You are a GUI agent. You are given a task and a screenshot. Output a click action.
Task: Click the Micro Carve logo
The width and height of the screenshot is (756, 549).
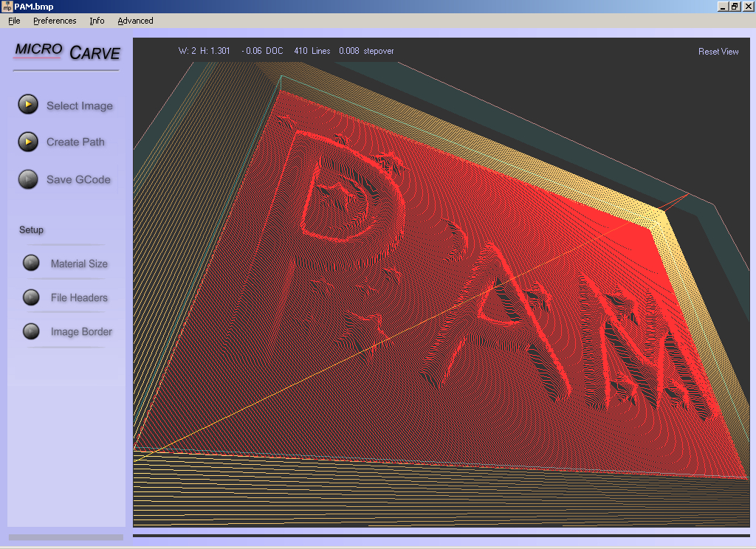67,52
